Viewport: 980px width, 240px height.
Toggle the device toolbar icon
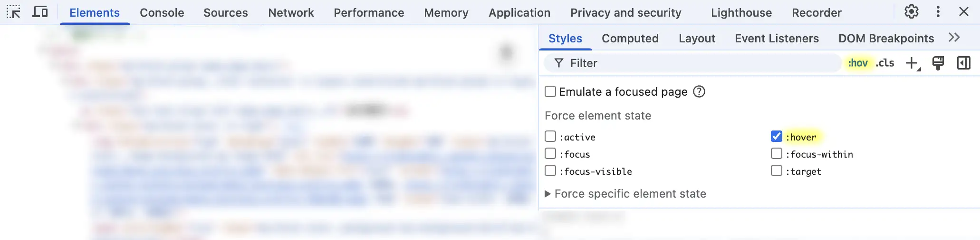coord(40,12)
